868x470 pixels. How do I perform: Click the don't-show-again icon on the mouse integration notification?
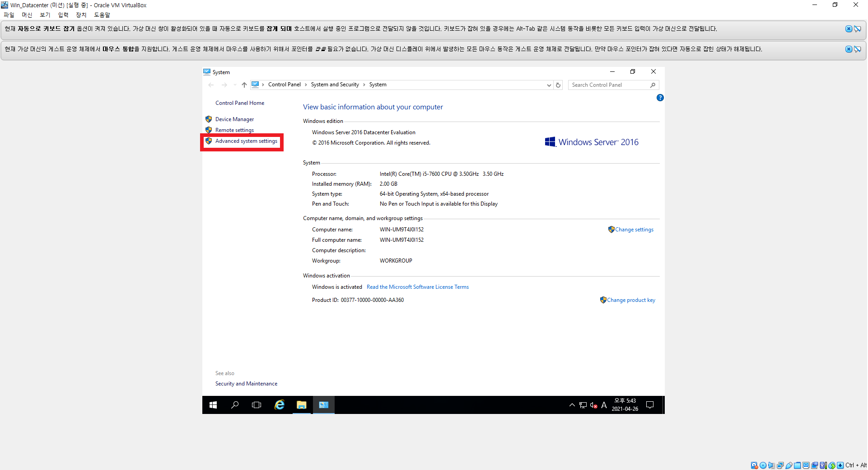coord(857,49)
